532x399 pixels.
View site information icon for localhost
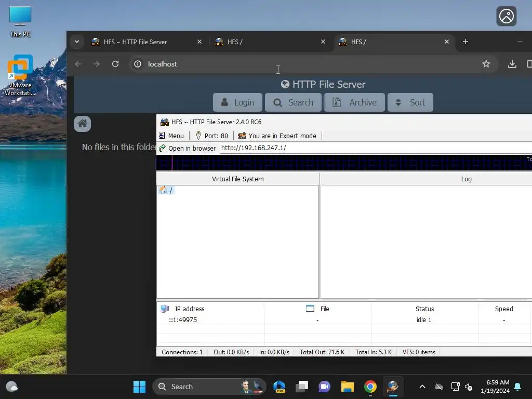137,64
